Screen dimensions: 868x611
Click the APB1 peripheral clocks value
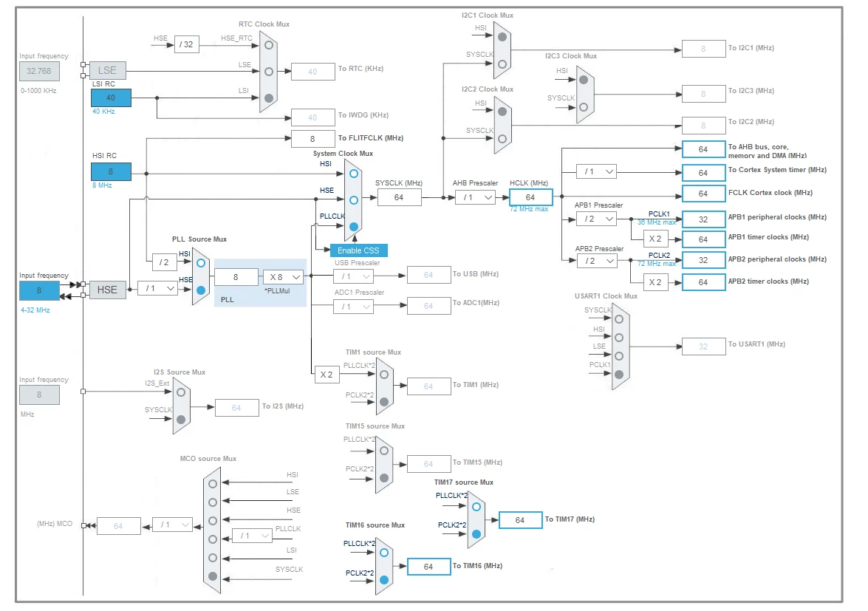(703, 219)
